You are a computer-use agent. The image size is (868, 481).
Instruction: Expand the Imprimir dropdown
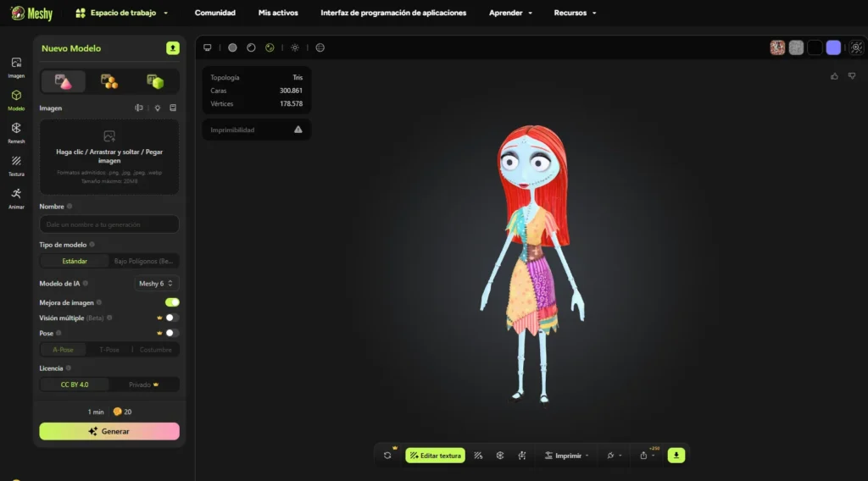567,456
